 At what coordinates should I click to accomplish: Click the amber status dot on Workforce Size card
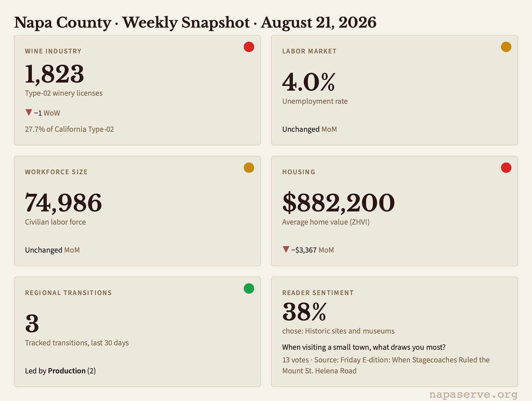tap(249, 168)
